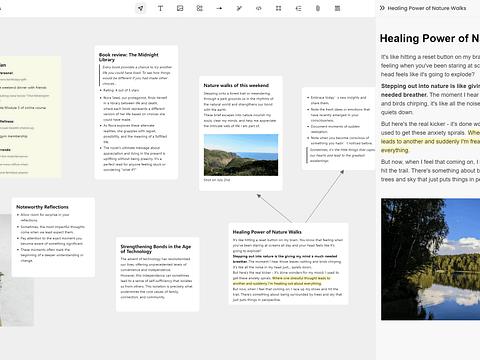Click highlighted text in Healing Power whiteboard card

click(x=282, y=281)
